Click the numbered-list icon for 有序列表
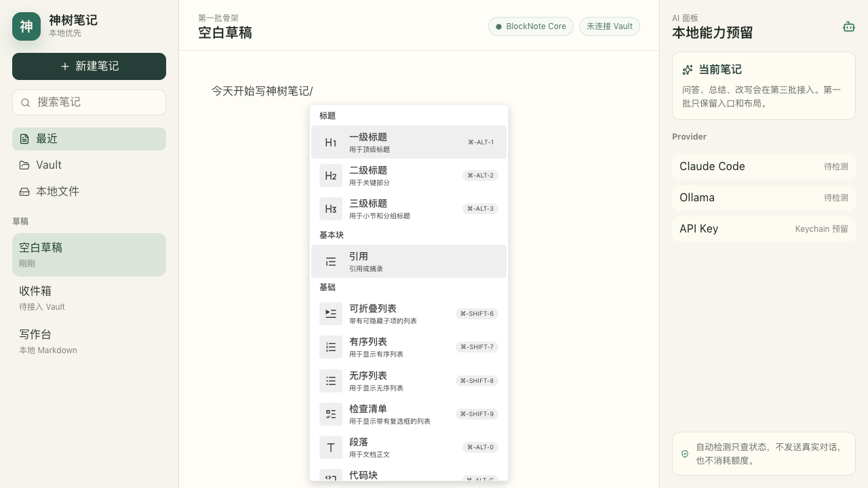The width and height of the screenshot is (868, 488). point(331,347)
